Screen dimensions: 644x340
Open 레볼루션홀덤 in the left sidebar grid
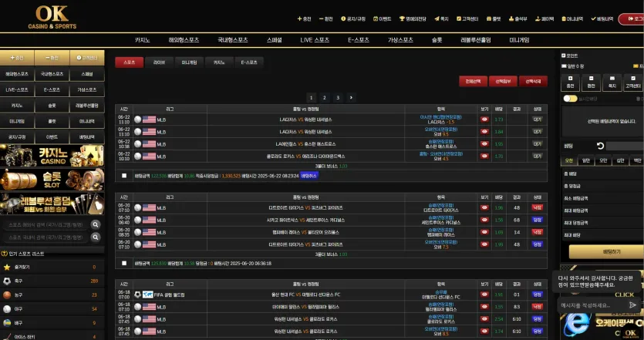click(x=87, y=106)
